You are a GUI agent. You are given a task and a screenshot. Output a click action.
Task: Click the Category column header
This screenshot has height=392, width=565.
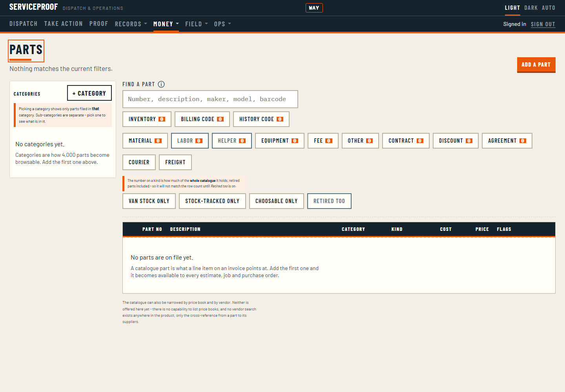click(x=354, y=229)
